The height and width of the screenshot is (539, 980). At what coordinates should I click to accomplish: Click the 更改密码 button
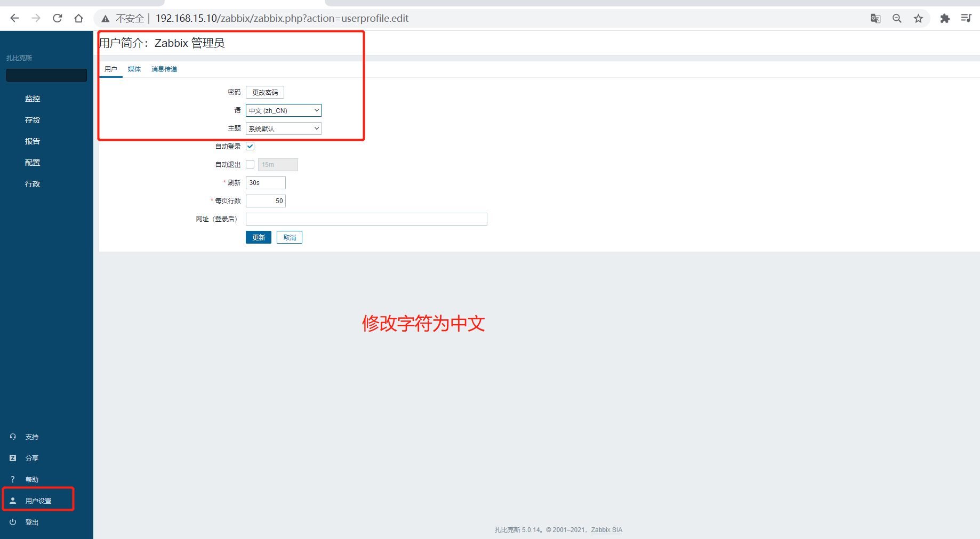(265, 92)
